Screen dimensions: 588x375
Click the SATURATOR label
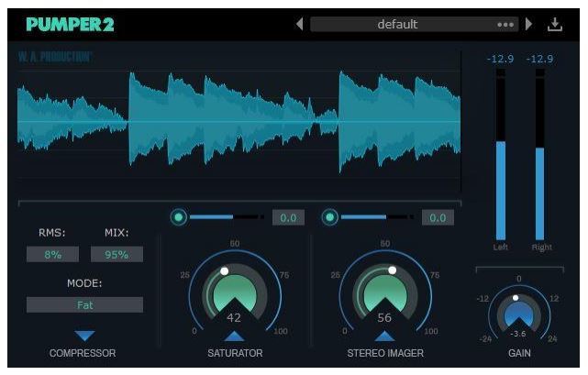[x=235, y=353]
